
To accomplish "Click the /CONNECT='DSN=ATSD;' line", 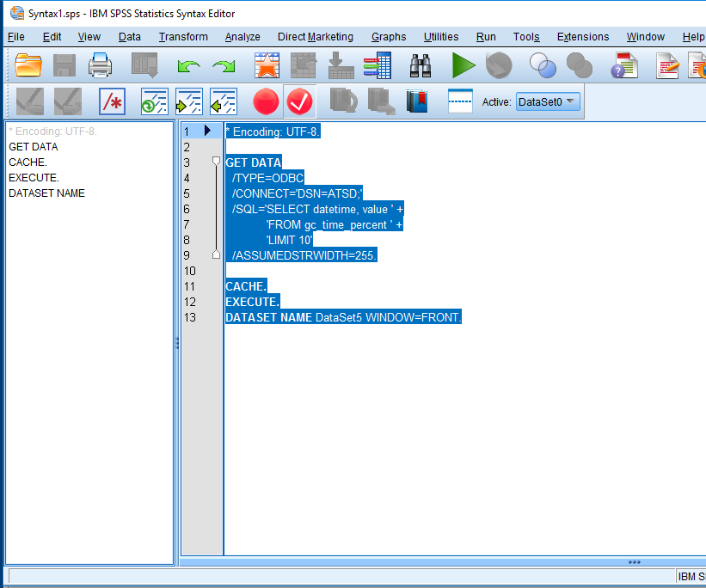I will [297, 193].
